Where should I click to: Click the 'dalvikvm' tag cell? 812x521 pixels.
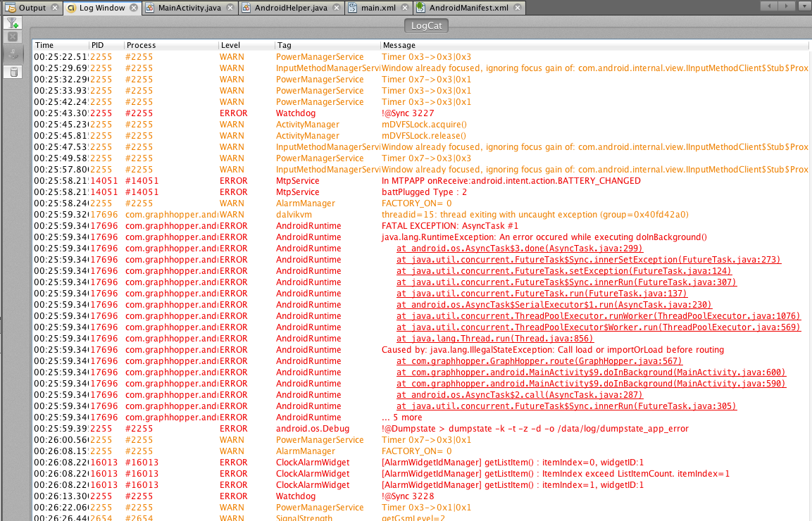coord(294,215)
